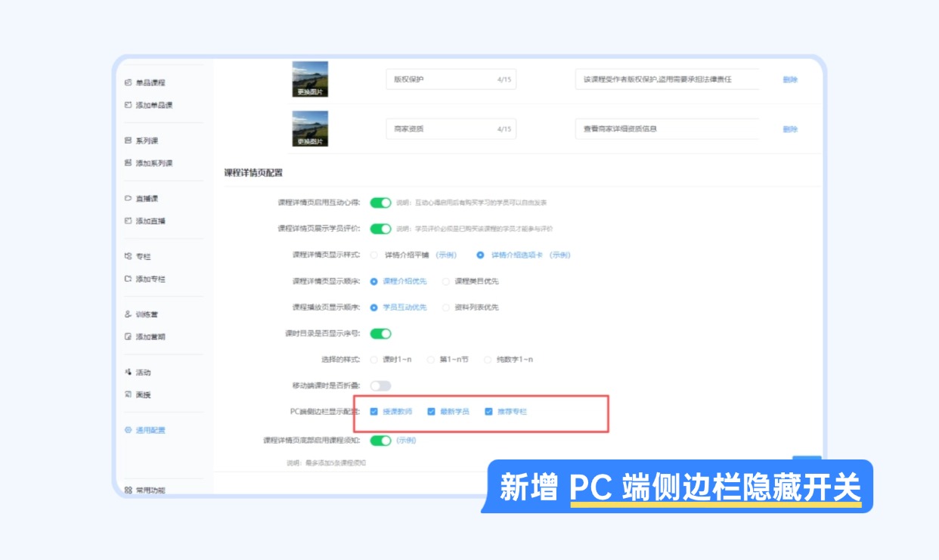Enable 移动端课时是否折叠 switch
This screenshot has width=939, height=560.
click(380, 385)
